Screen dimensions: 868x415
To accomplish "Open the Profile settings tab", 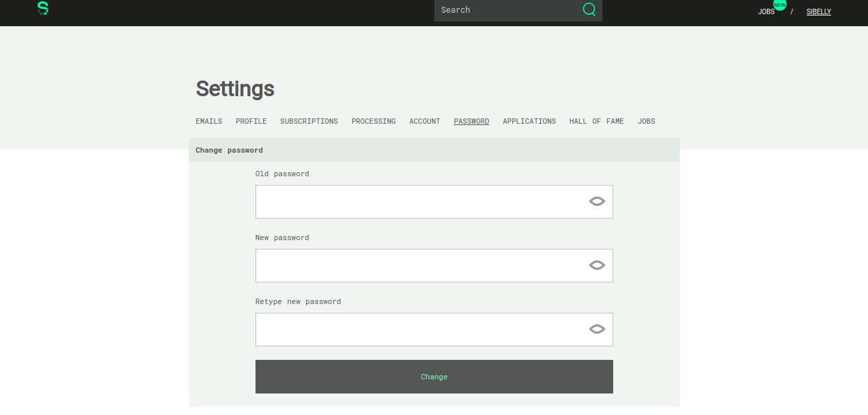I will coord(251,122).
